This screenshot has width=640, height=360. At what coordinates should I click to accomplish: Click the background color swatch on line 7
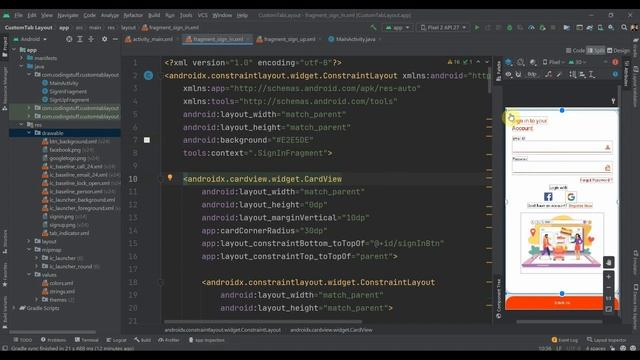pos(147,140)
